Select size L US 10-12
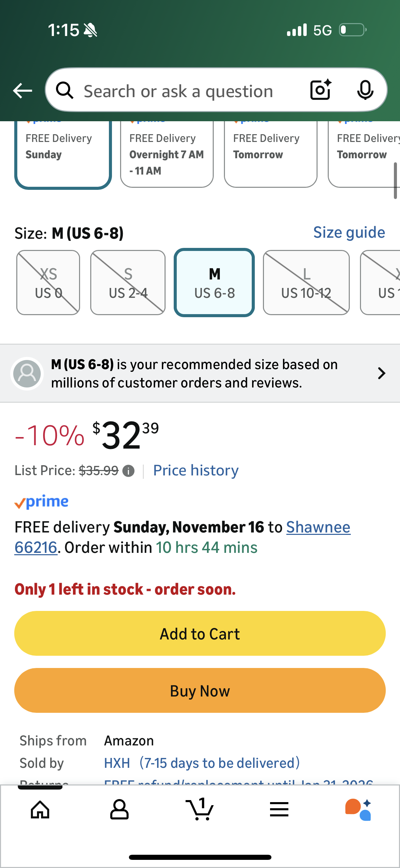The width and height of the screenshot is (400, 868). [x=306, y=283]
